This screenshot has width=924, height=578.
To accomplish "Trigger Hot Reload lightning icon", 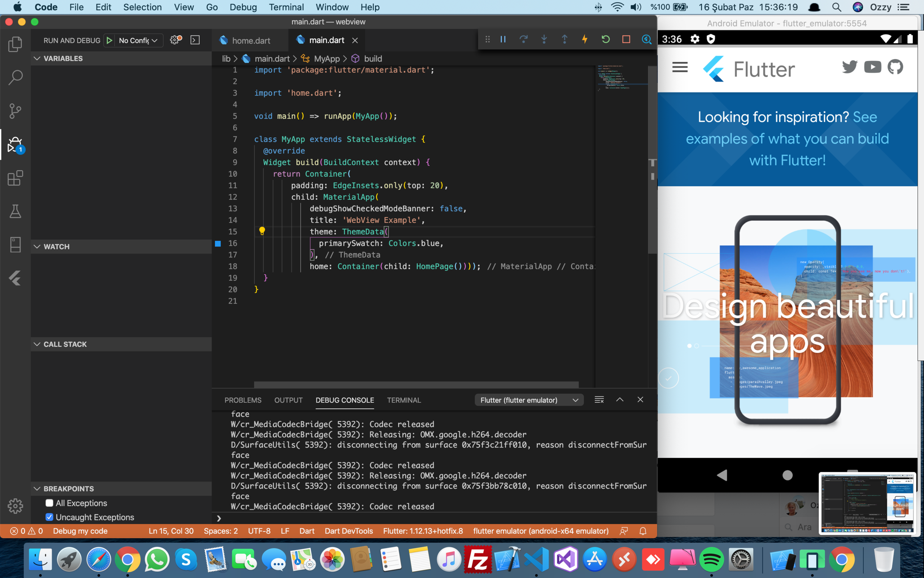I will tap(585, 39).
